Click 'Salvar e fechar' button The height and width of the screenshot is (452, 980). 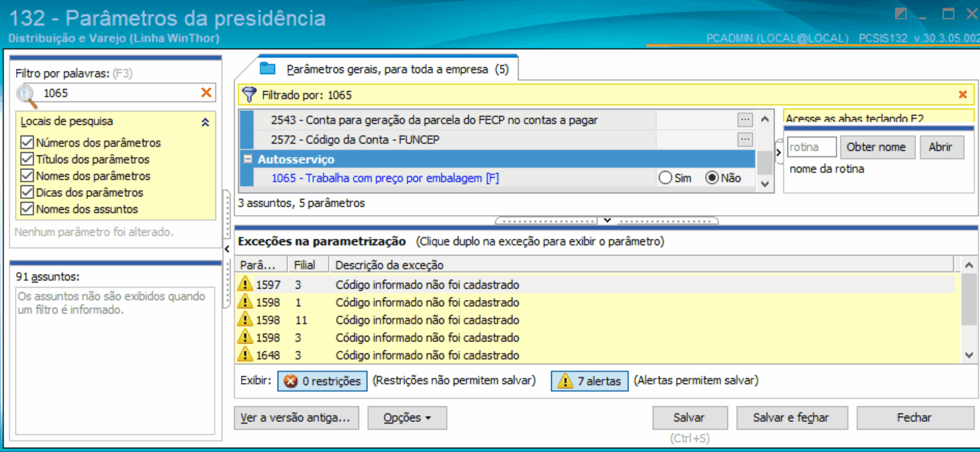[x=791, y=417]
